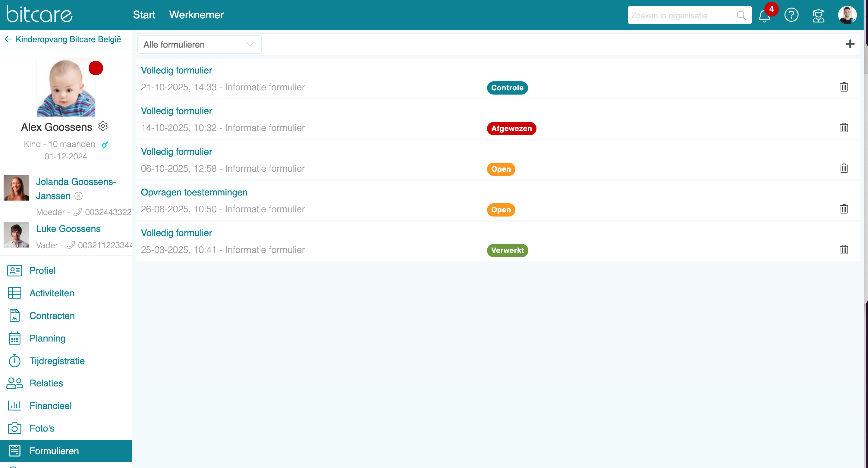Click the search magnifier icon
868x468 pixels.
point(741,15)
